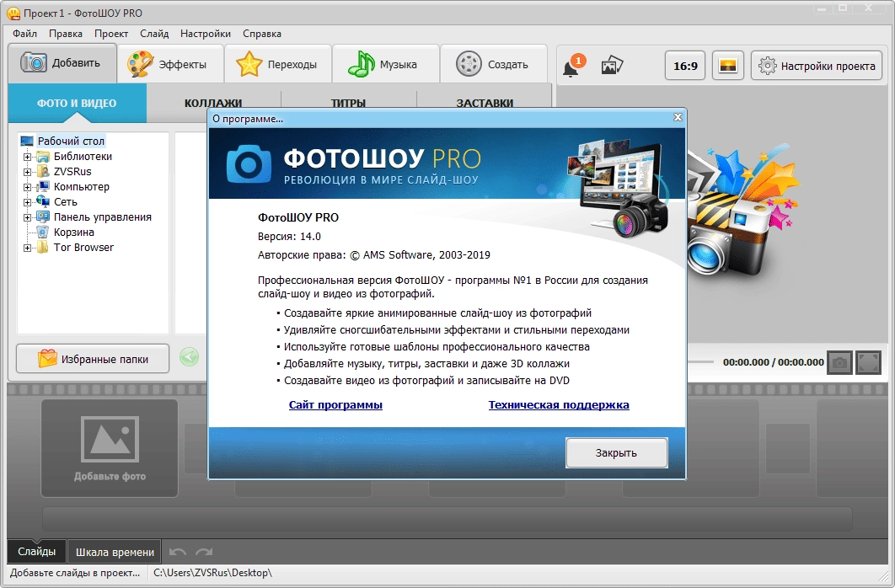Close the О программе dialog with X

point(678,117)
